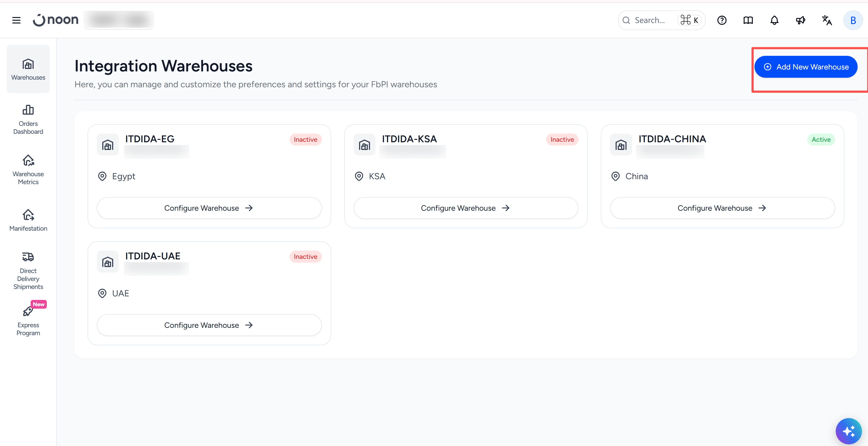
Task: Click the KSA location text
Action: (x=377, y=176)
